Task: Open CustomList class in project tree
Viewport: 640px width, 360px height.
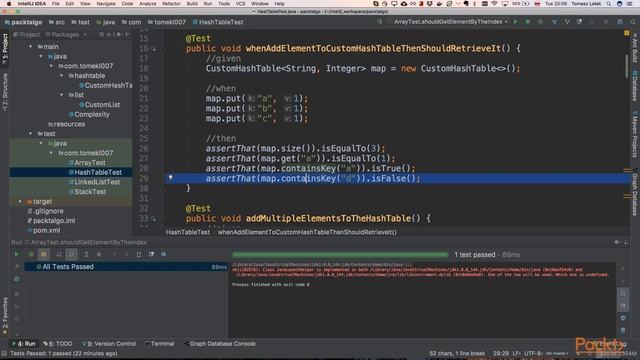Action: [x=99, y=105]
